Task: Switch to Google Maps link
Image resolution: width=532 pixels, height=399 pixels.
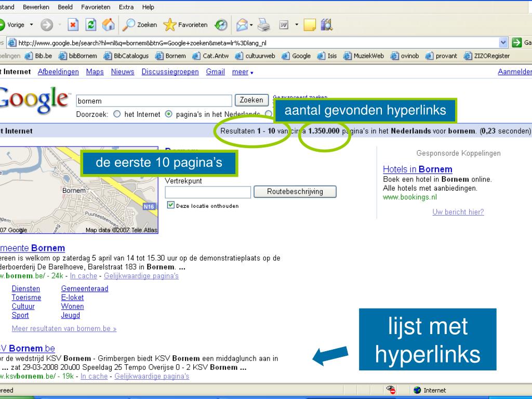Action: [x=95, y=72]
